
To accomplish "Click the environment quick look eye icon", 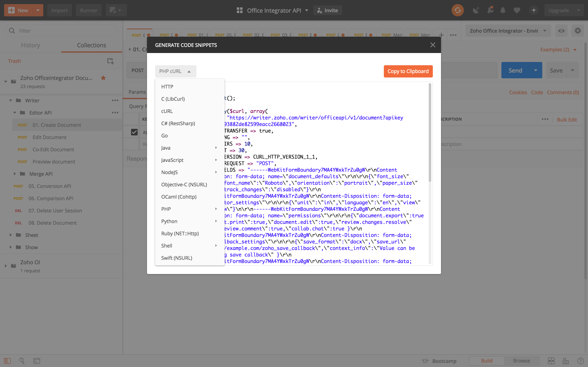I will tap(561, 31).
